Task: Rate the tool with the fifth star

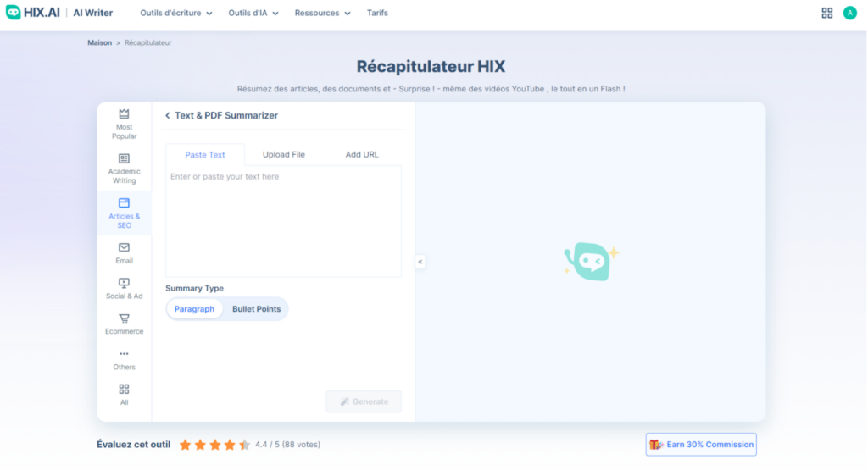Action: pos(244,445)
